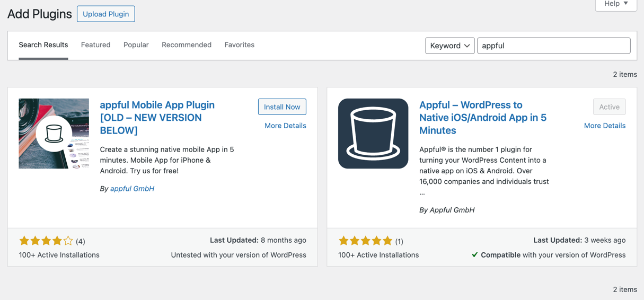Open More Details for old appful plugin
The width and height of the screenshot is (644, 300).
click(285, 126)
